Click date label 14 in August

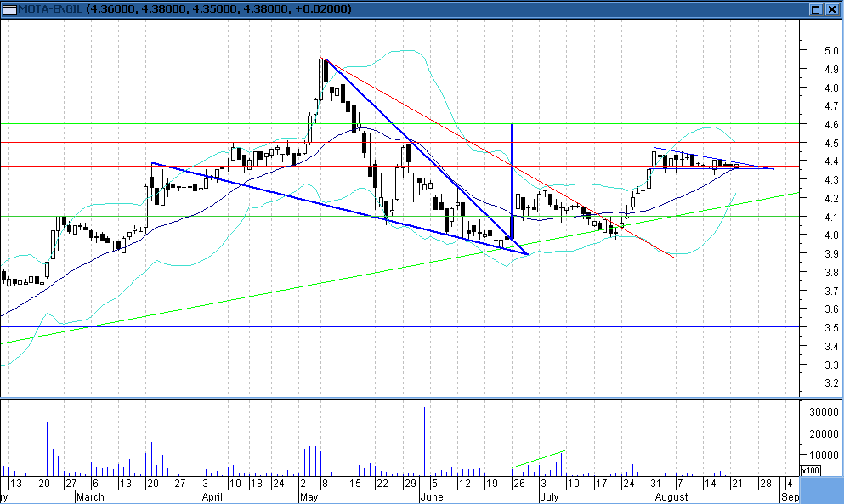pyautogui.click(x=710, y=484)
